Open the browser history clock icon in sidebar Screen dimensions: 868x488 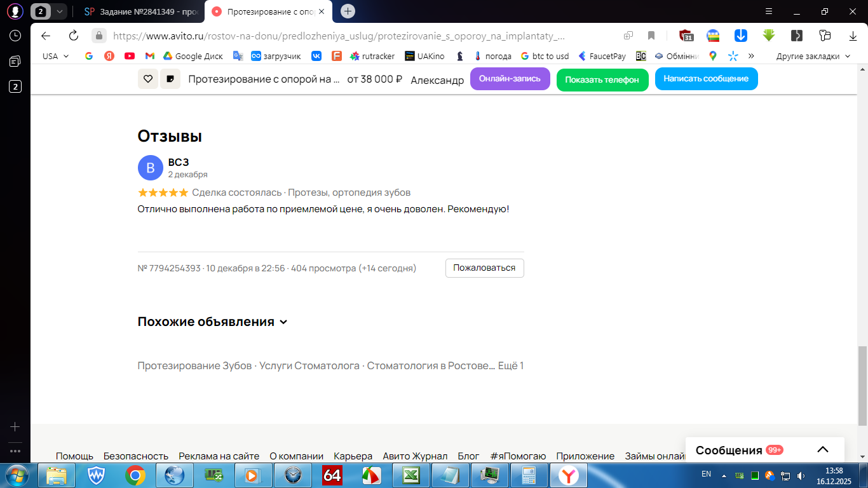point(15,36)
